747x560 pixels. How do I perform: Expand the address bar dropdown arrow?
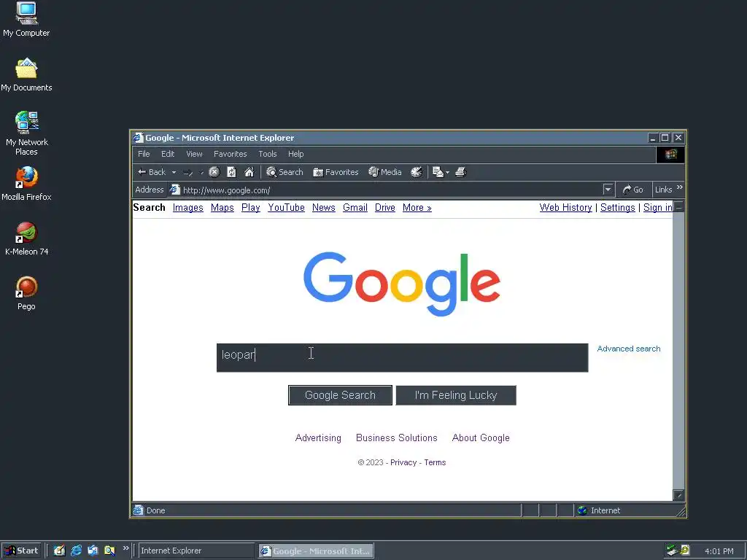tap(608, 190)
